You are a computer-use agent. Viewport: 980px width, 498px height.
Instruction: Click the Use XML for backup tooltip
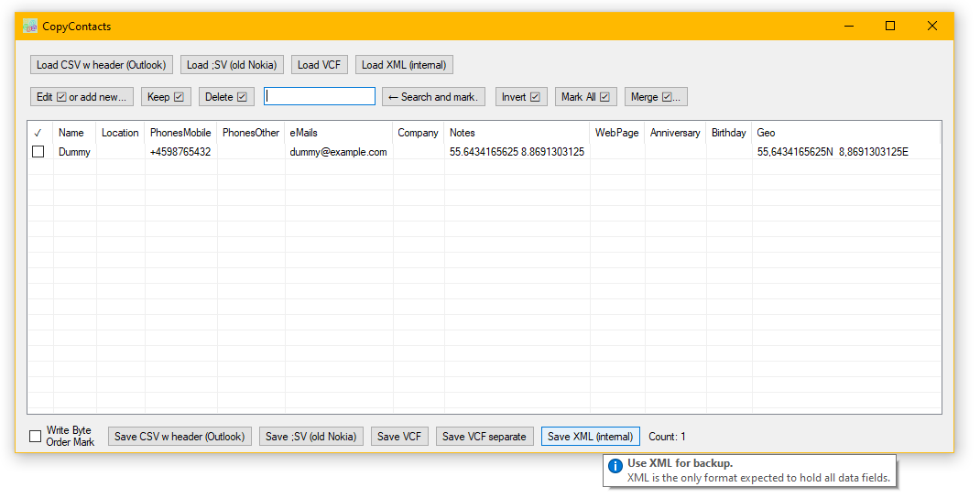tap(749, 471)
